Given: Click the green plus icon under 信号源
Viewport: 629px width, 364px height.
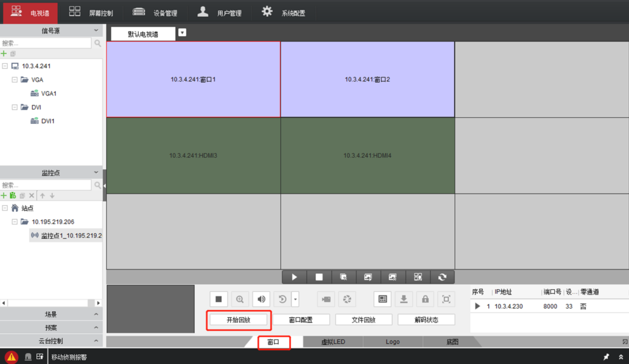Looking at the screenshot, I should tap(4, 54).
